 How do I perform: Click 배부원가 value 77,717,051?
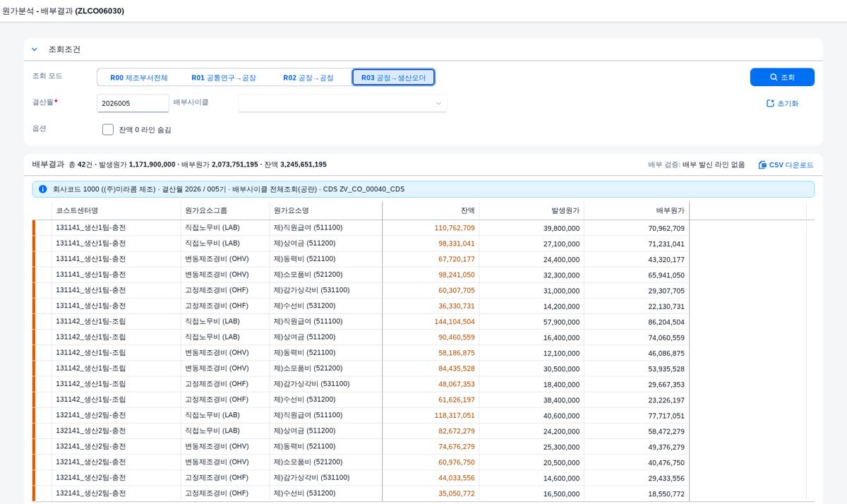click(666, 416)
